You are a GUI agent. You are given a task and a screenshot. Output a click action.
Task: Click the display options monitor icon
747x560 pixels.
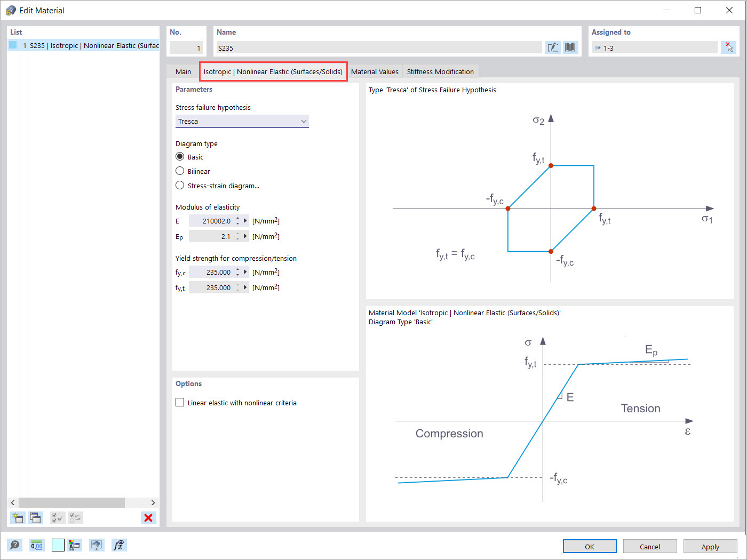pos(97,545)
